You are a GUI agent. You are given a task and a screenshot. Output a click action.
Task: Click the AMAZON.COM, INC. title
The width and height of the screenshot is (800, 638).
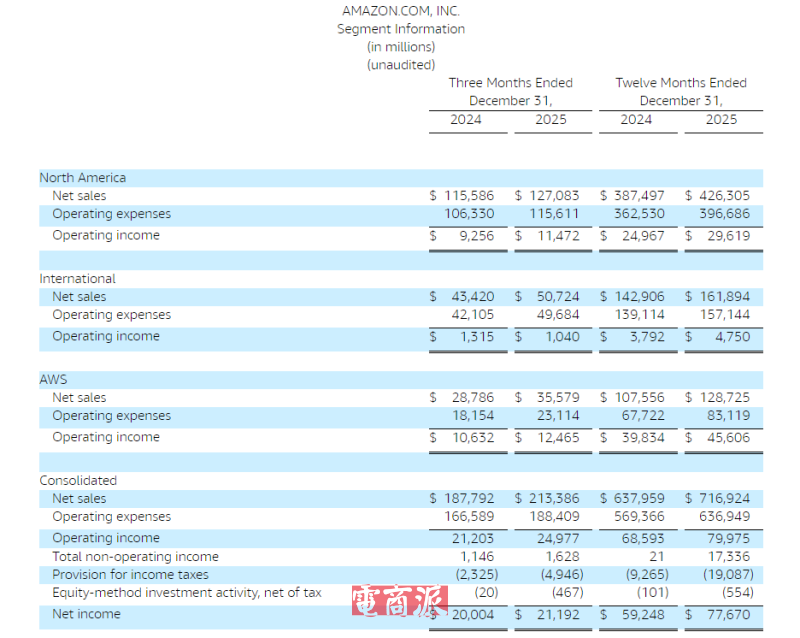coord(401,11)
